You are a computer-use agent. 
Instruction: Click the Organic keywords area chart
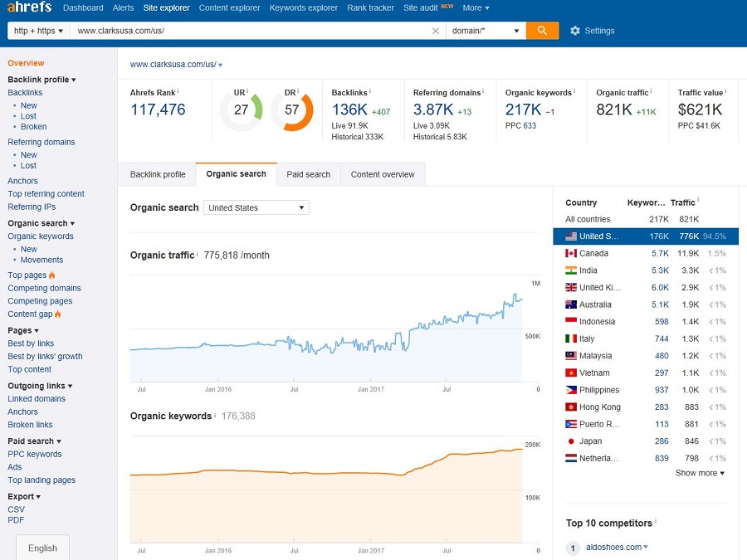coord(326,489)
